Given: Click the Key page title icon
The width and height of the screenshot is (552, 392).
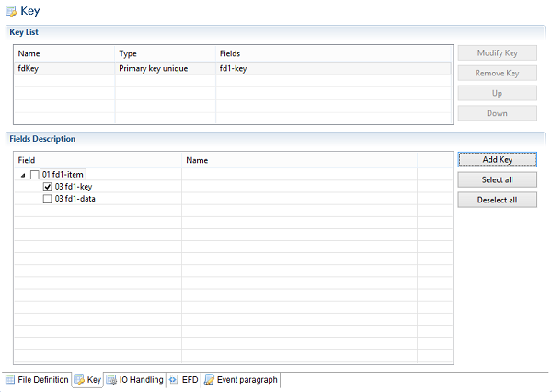Looking at the screenshot, I should click(10, 11).
